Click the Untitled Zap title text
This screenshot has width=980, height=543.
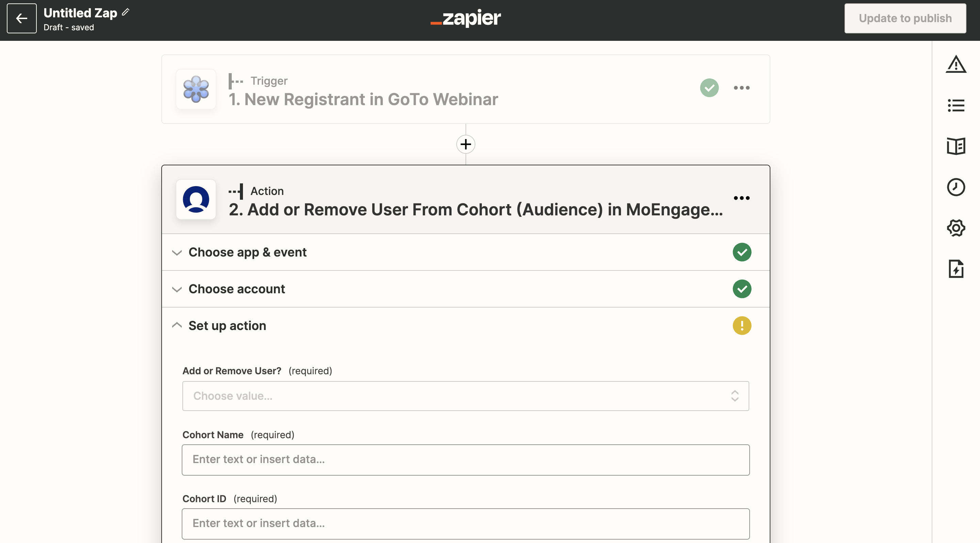pyautogui.click(x=80, y=13)
